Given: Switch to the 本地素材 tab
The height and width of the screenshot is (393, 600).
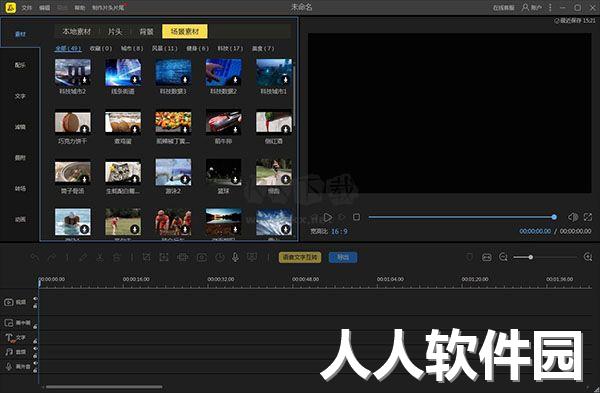Looking at the screenshot, I should [x=77, y=31].
